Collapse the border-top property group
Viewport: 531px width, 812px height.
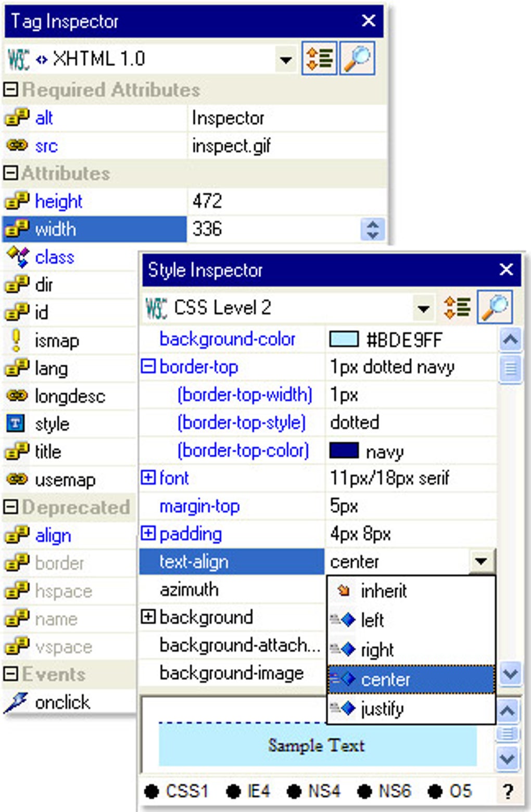point(148,367)
